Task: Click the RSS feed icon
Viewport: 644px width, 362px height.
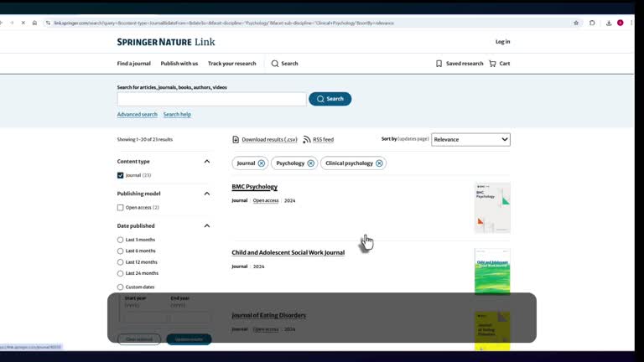Action: coord(306,140)
